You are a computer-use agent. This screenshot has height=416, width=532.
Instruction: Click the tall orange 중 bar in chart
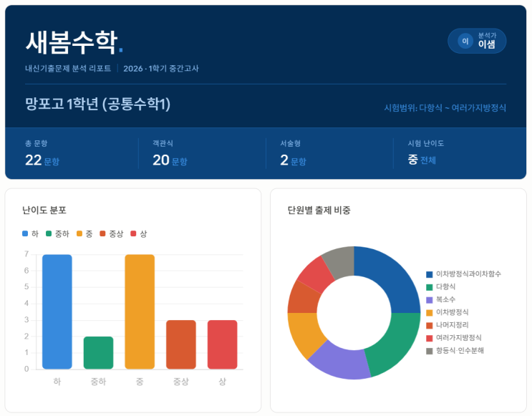pos(140,311)
